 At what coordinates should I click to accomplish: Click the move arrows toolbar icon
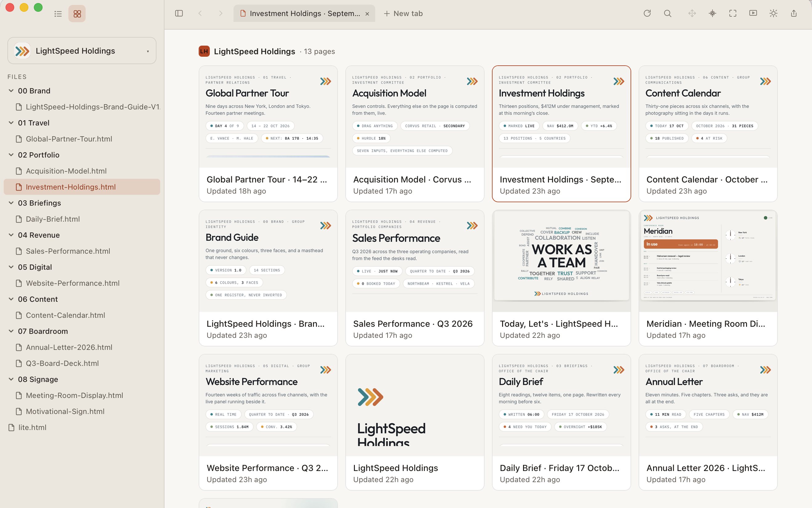point(692,14)
